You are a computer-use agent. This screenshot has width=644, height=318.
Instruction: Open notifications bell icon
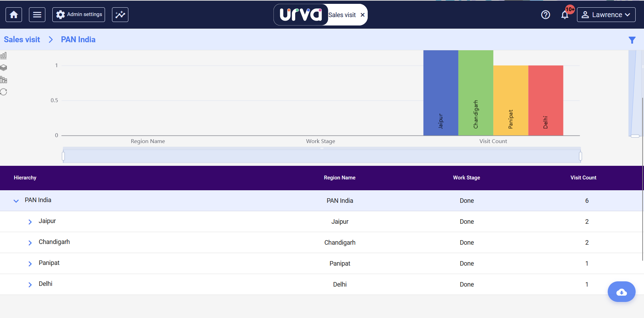[x=565, y=15]
